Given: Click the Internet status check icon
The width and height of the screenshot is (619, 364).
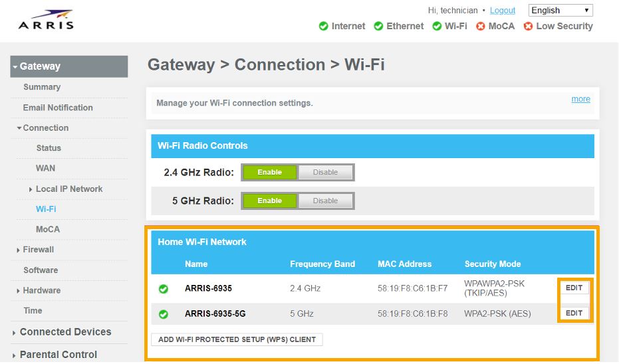Looking at the screenshot, I should (323, 27).
